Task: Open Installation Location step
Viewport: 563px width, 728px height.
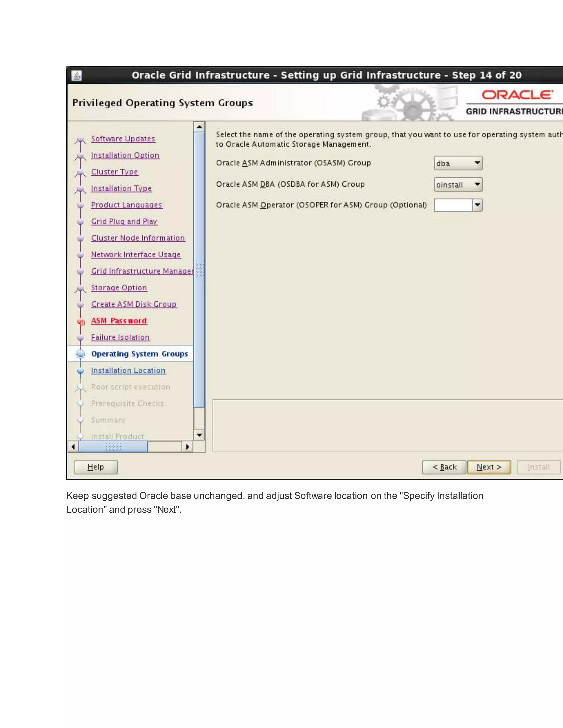Action: point(128,370)
